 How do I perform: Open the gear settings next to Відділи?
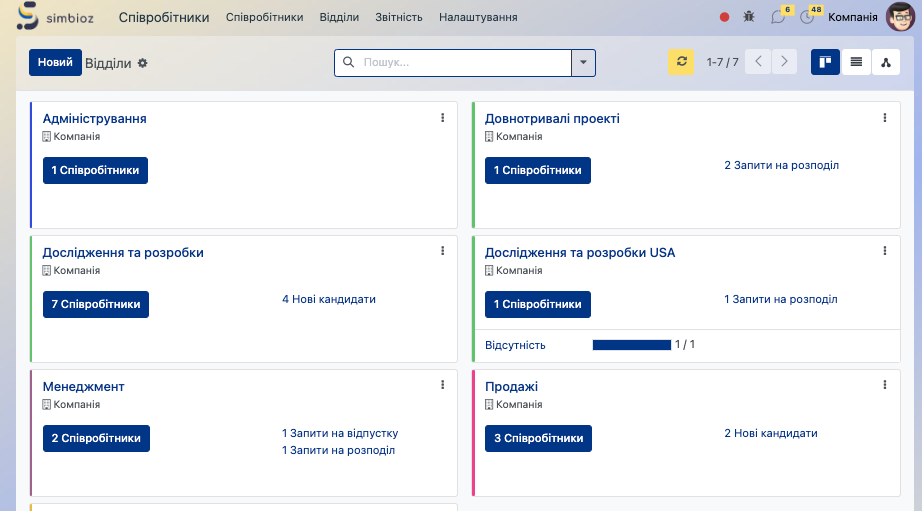143,63
